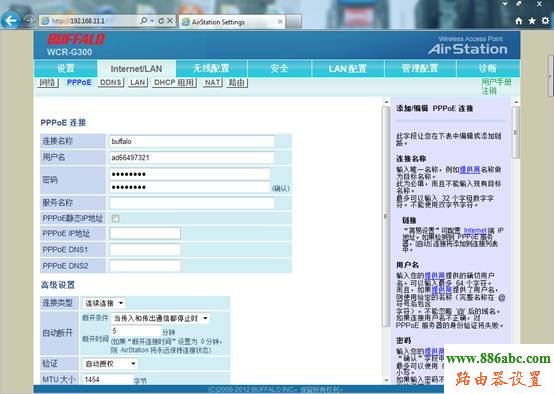Open browser home page icon
Image resolution: width=554 pixels, height=394 pixels.
[519, 21]
